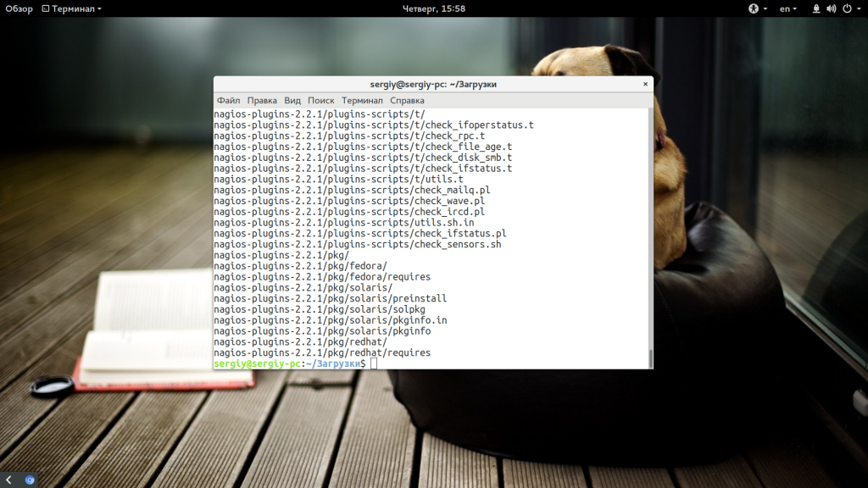This screenshot has width=868, height=488.
Task: Open the Обзор activities overview
Action: (19, 8)
